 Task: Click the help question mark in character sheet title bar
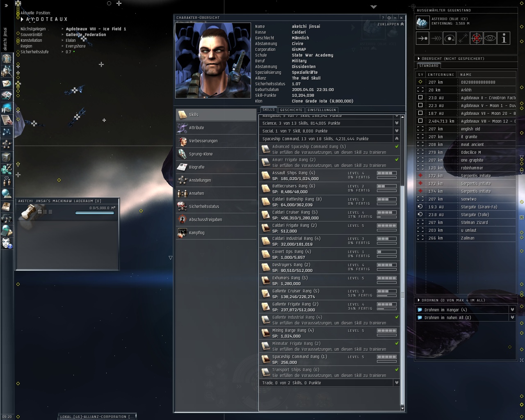(383, 18)
